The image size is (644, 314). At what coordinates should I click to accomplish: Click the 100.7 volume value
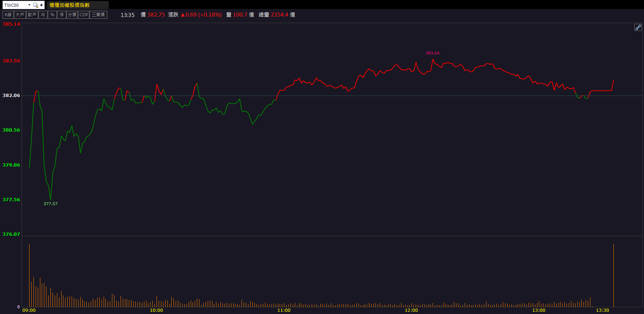[240, 15]
